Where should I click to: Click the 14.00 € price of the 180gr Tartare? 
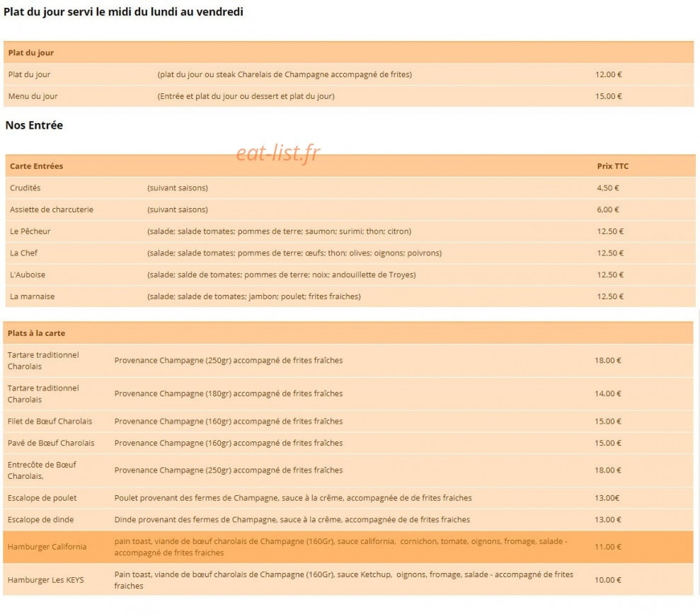click(x=607, y=393)
